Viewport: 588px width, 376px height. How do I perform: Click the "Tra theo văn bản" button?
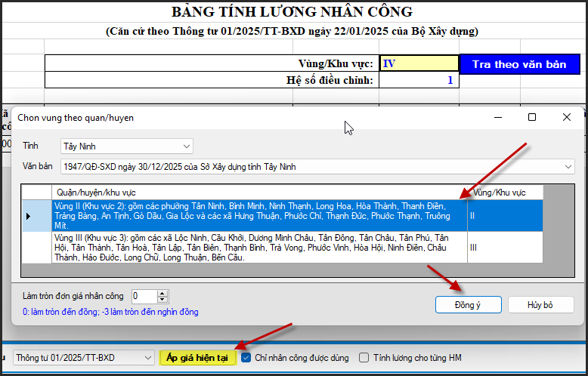coord(518,64)
